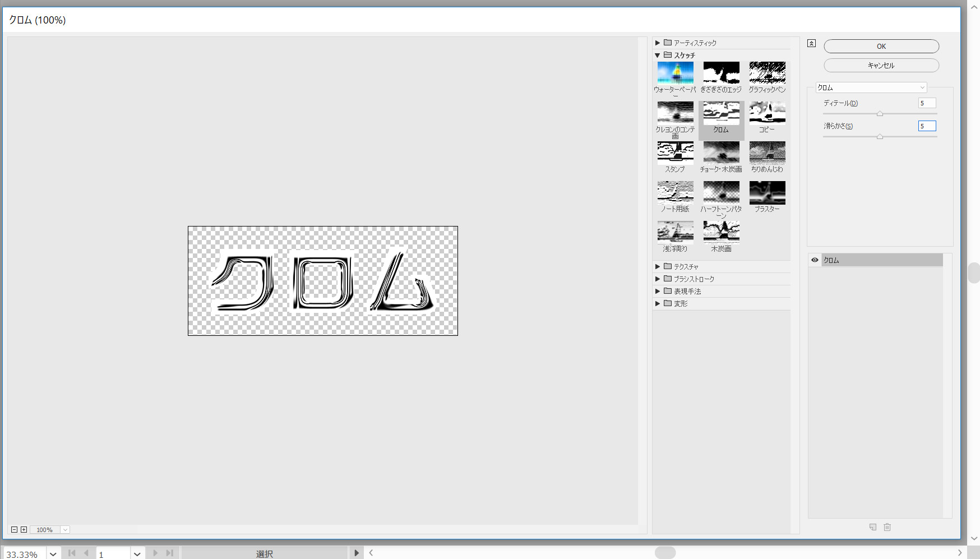Hide the クロム effect layer eye icon
Viewport: 980px width, 559px height.
point(815,260)
